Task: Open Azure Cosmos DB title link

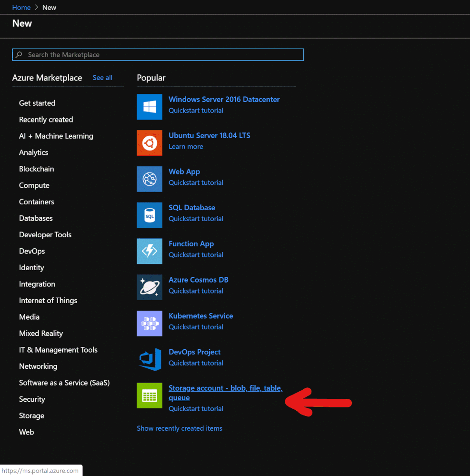Action: [199, 280]
